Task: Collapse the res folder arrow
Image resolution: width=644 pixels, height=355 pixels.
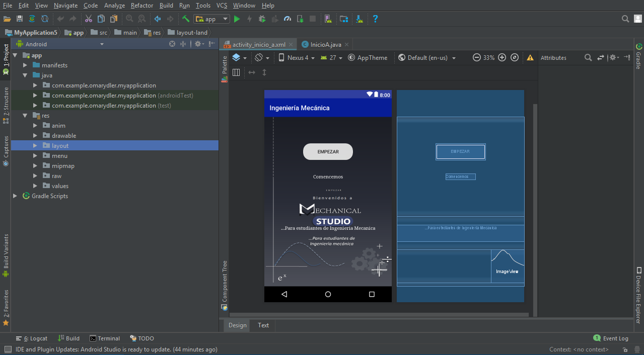Action: pos(25,116)
